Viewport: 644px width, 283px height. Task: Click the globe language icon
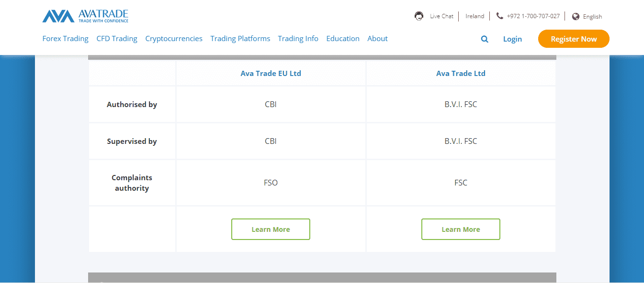576,16
